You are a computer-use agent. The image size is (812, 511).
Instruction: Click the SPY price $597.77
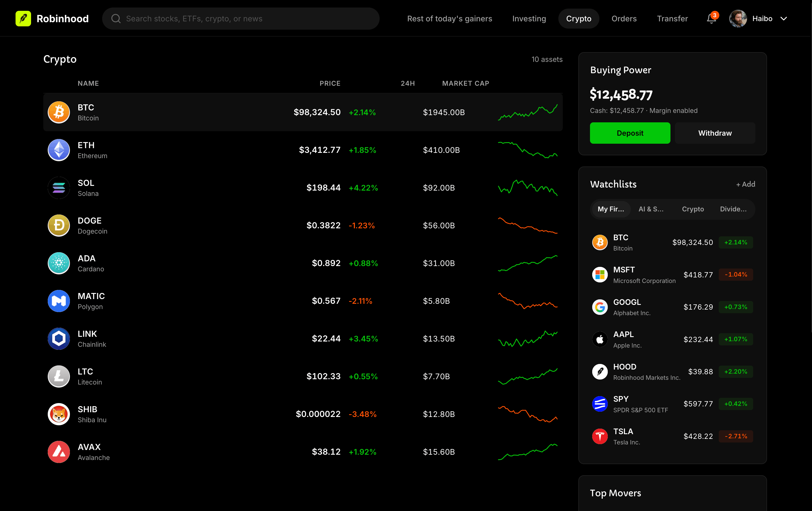698,404
